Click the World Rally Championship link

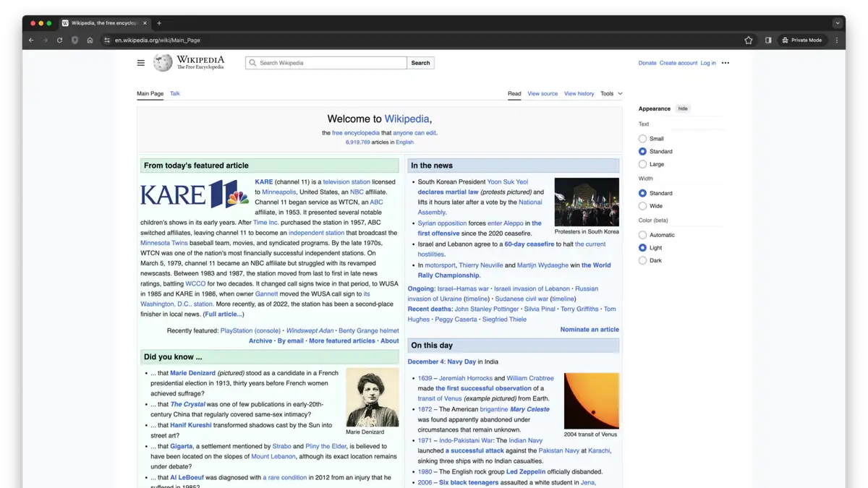pyautogui.click(x=514, y=270)
